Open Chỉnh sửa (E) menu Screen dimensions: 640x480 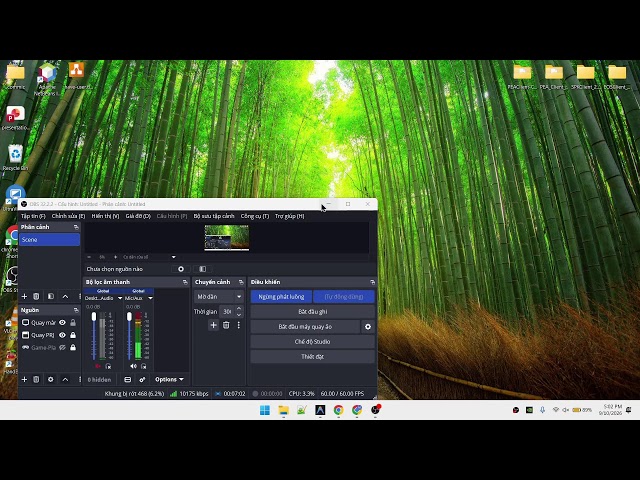68,216
